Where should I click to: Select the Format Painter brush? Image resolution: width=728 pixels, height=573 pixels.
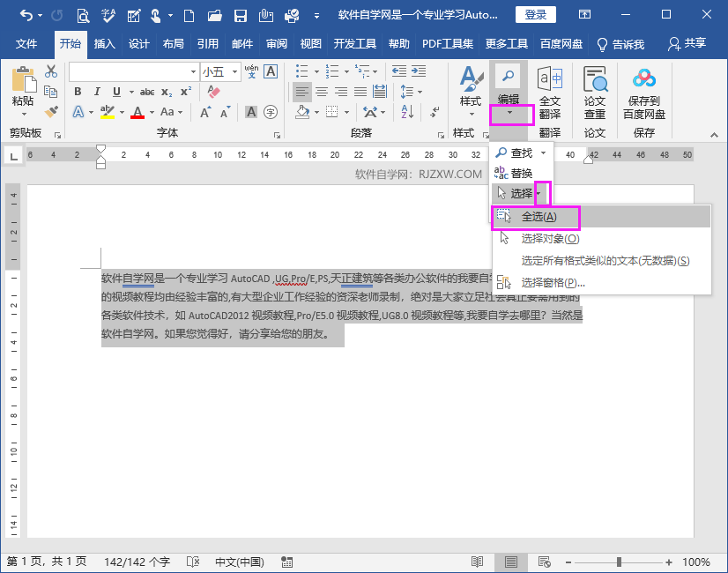click(52, 110)
